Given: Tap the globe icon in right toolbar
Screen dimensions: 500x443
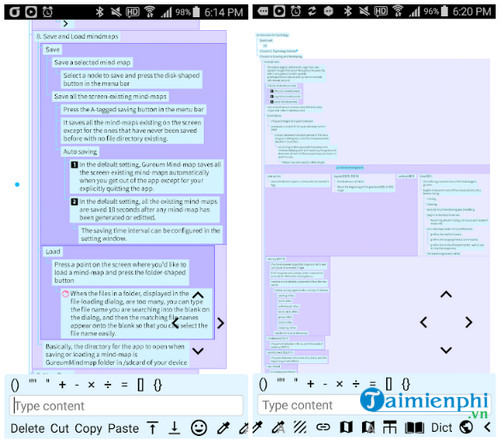Looking at the screenshot, I should (466, 427).
